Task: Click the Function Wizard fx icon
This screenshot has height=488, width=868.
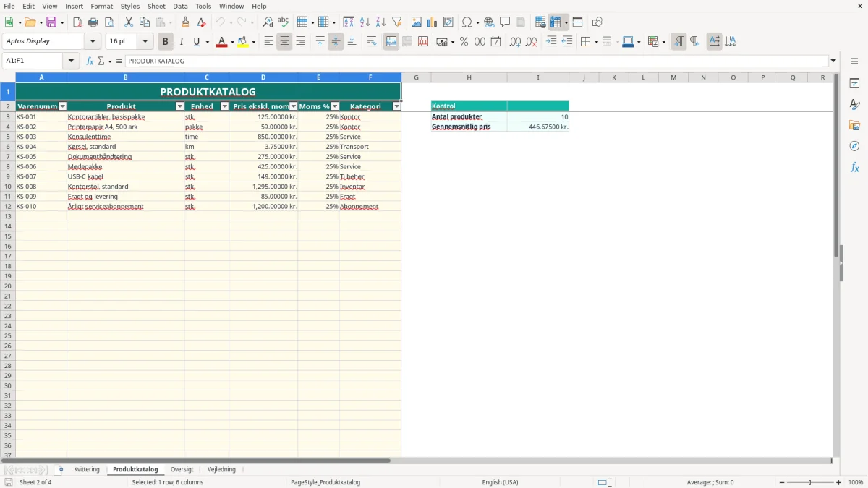Action: point(90,61)
